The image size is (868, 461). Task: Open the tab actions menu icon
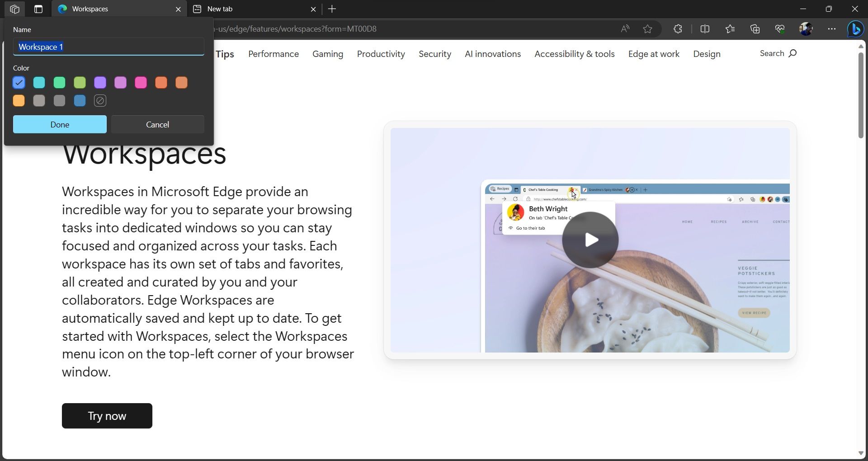pyautogui.click(x=38, y=9)
